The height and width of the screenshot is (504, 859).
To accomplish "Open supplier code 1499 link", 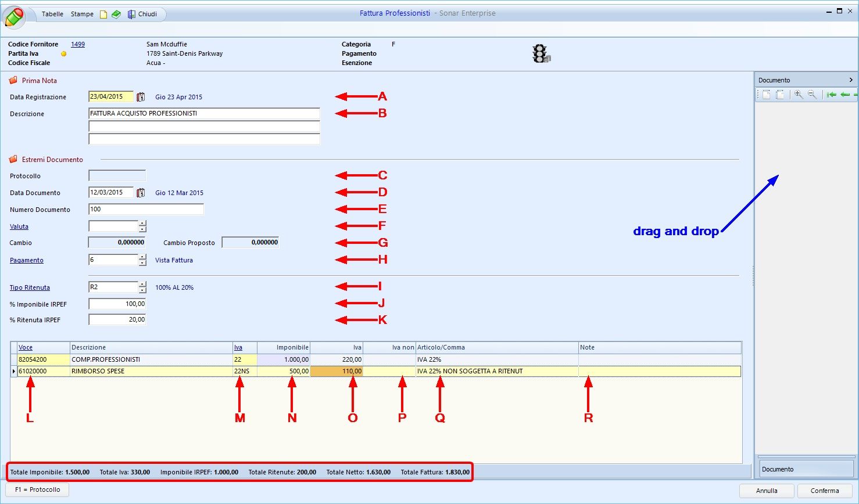I will pyautogui.click(x=78, y=44).
